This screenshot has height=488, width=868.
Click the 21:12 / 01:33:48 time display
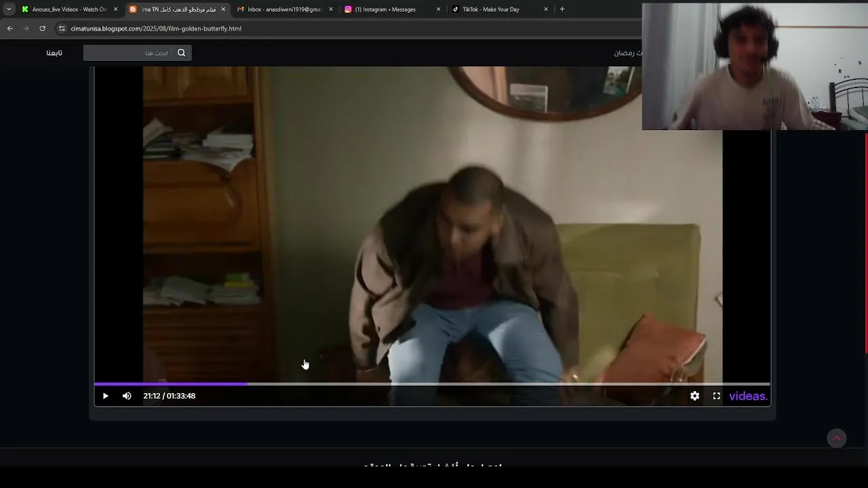pos(170,396)
